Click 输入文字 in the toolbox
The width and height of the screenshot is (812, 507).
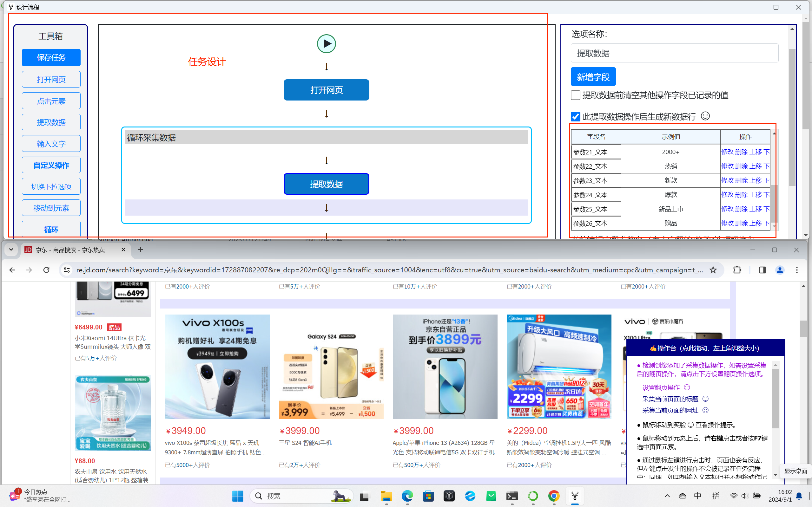pyautogui.click(x=51, y=144)
